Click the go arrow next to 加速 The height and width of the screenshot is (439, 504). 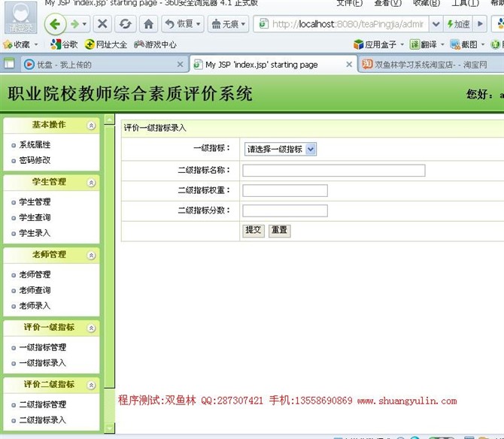(x=480, y=24)
